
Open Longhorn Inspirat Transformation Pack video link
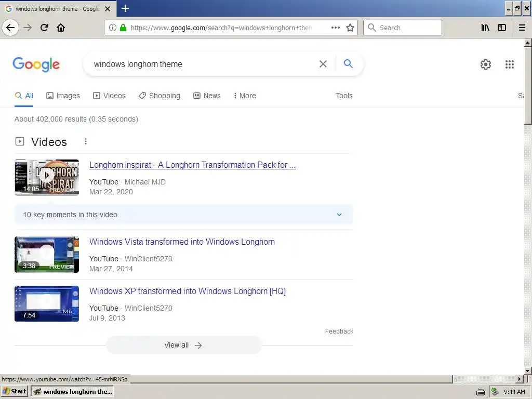pyautogui.click(x=192, y=165)
